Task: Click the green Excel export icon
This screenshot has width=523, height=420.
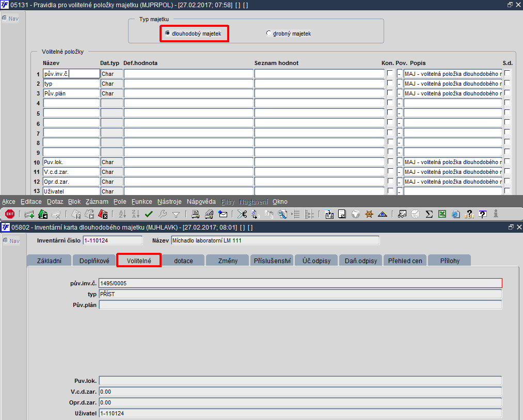Action: click(442, 214)
